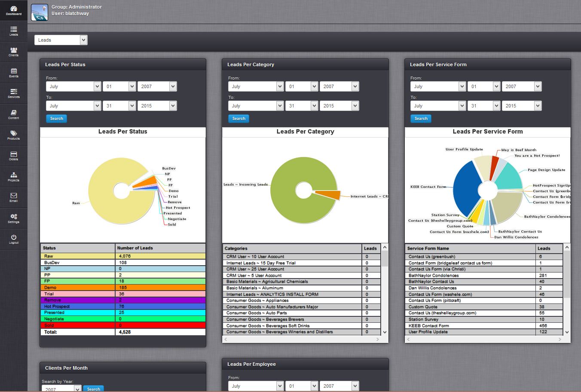Click the Categories table horizontal scrollbar

pos(302,339)
